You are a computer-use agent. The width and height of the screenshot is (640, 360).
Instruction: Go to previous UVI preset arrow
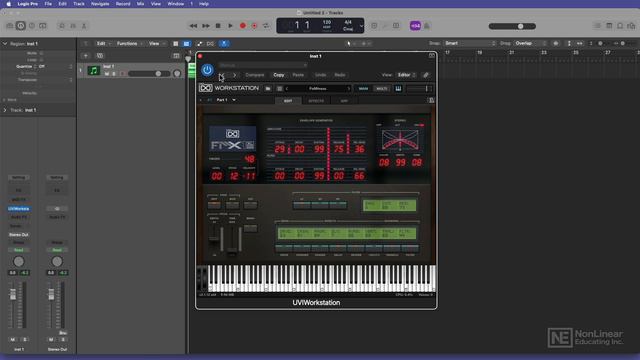click(287, 89)
